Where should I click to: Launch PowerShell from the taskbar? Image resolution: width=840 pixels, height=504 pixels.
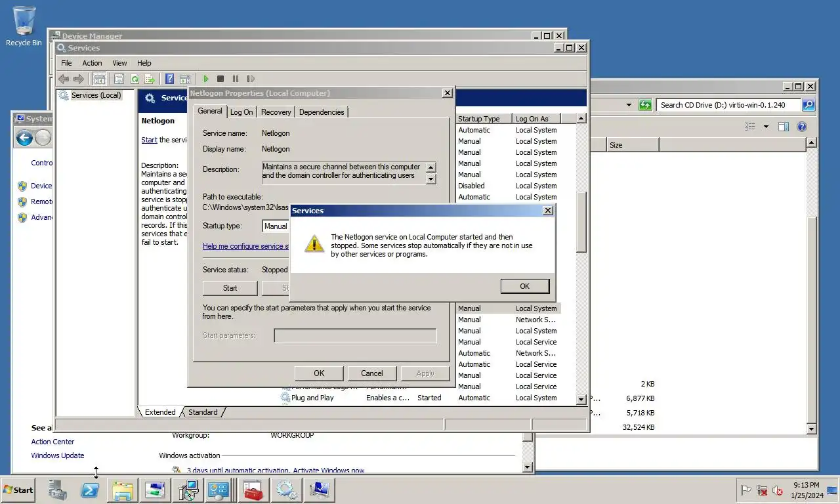pos(90,490)
